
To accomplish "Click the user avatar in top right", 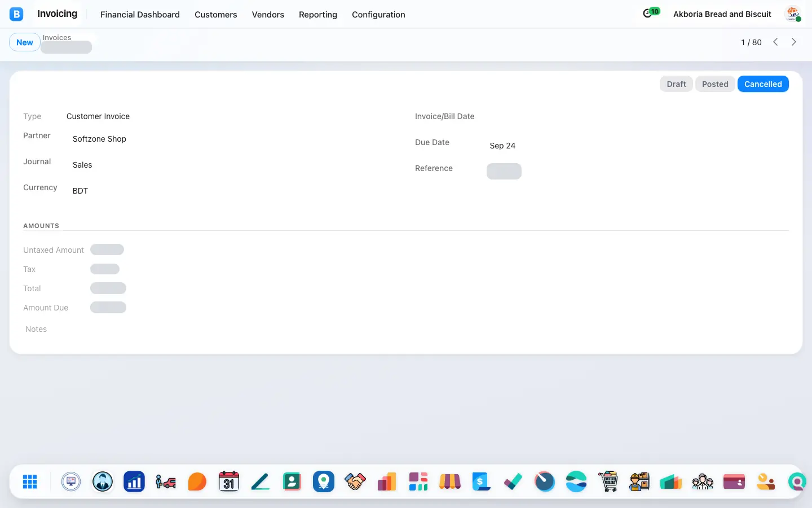I will coord(793,14).
